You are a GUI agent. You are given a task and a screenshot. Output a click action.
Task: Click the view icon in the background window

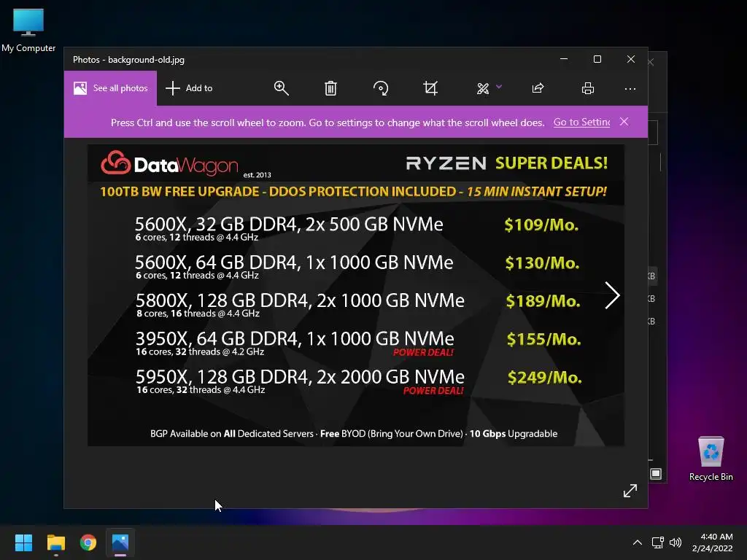(x=656, y=474)
